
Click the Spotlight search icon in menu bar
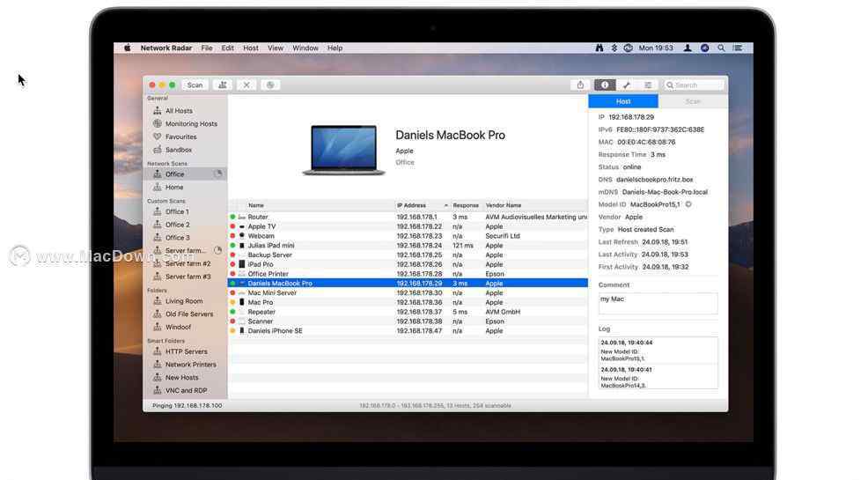[721, 48]
